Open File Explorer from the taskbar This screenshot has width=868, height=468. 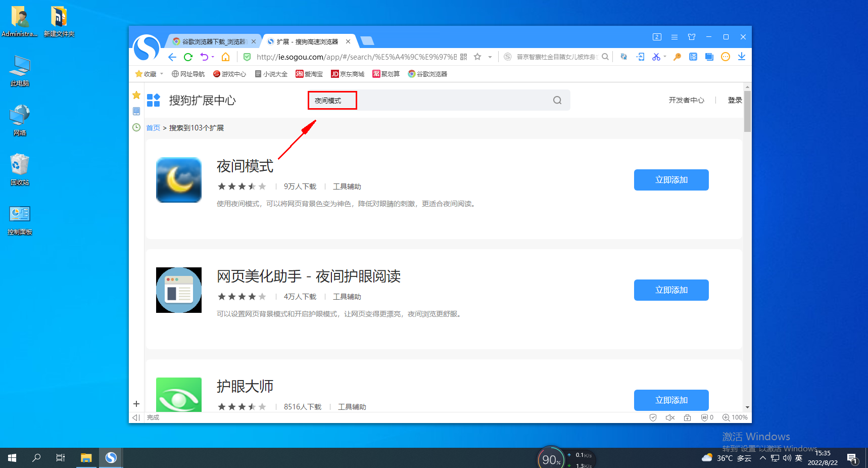[x=86, y=458]
